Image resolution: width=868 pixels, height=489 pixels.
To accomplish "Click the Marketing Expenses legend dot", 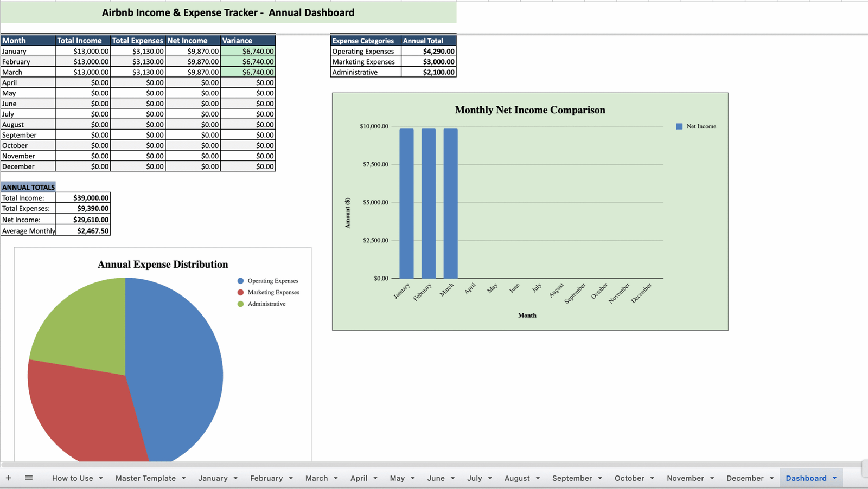I will [x=240, y=292].
